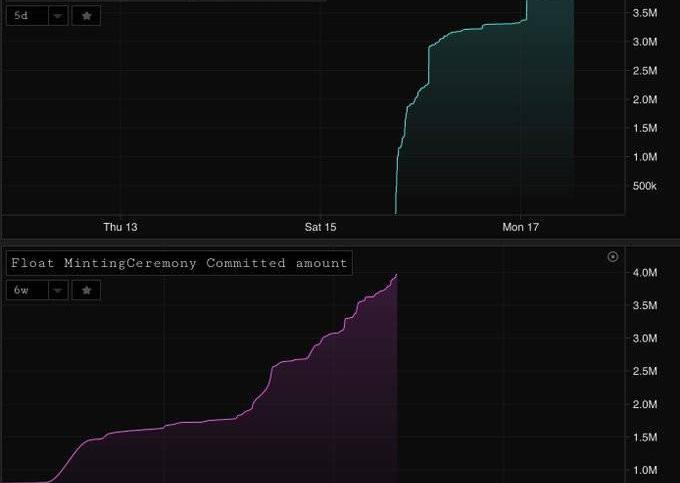The image size is (680, 483).
Task: Open the 5d time range dropdown arrow
Action: (58, 16)
